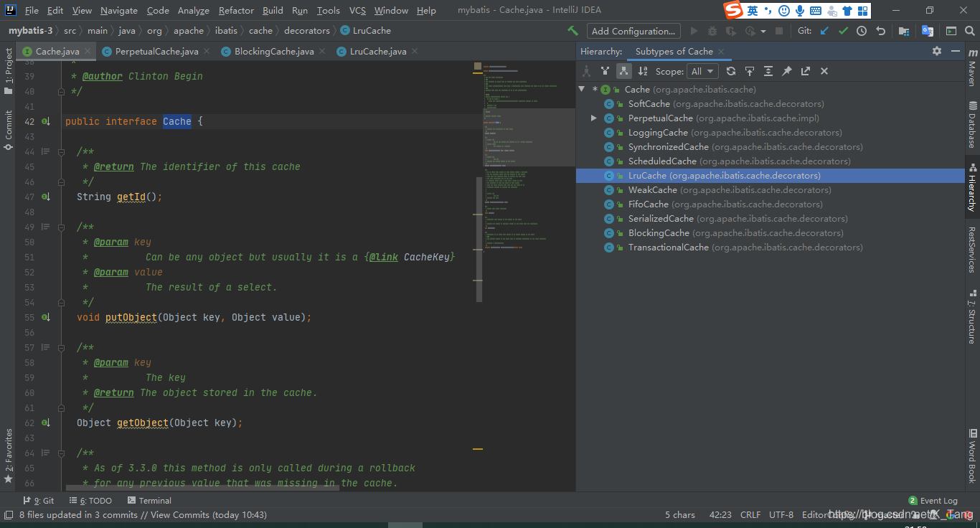
Task: Click the Git Update Project blue arrow
Action: tap(824, 31)
